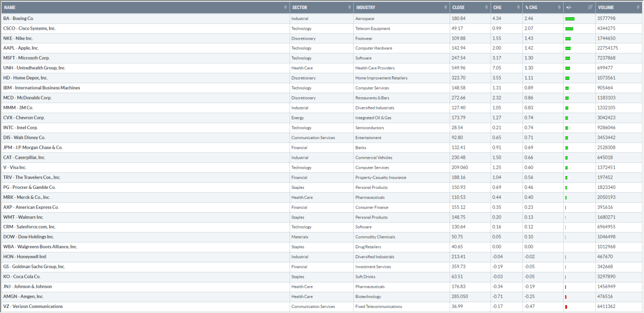644x313 pixels.
Task: Open CSCO - Cisco Systems, Inc. entry
Action: point(29,28)
